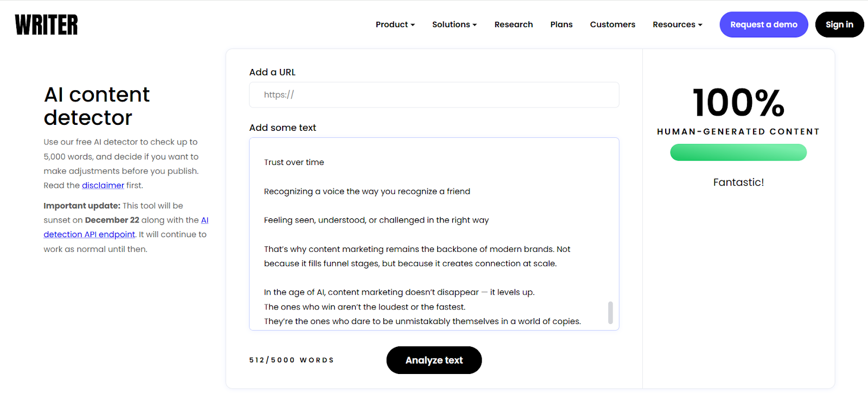Click the 100% score result
Viewport: 868px width, 393px height.
(738, 103)
